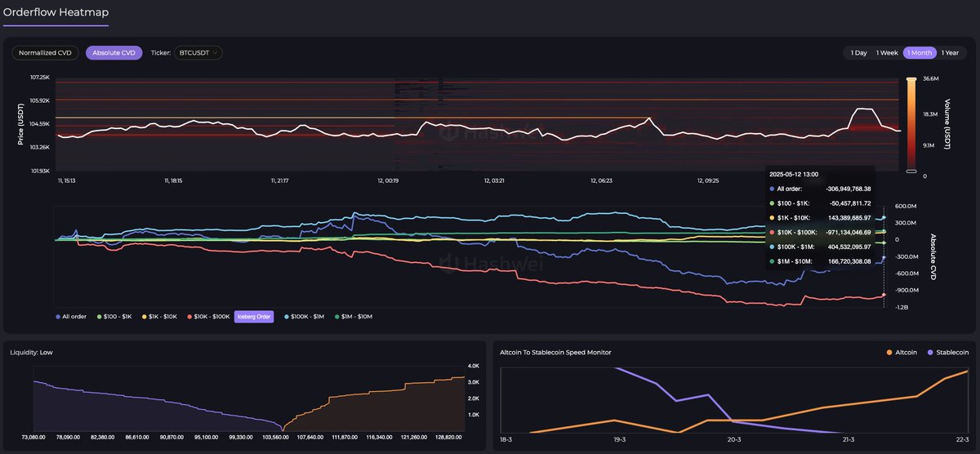980x454 pixels.
Task: Toggle the $10K - $100K red legend
Action: pyautogui.click(x=190, y=316)
